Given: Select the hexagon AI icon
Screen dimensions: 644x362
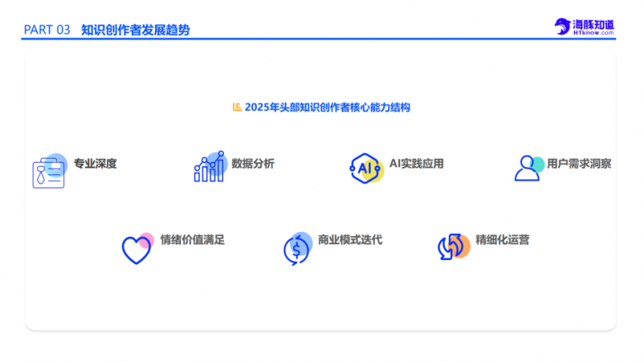Looking at the screenshot, I should tap(366, 168).
